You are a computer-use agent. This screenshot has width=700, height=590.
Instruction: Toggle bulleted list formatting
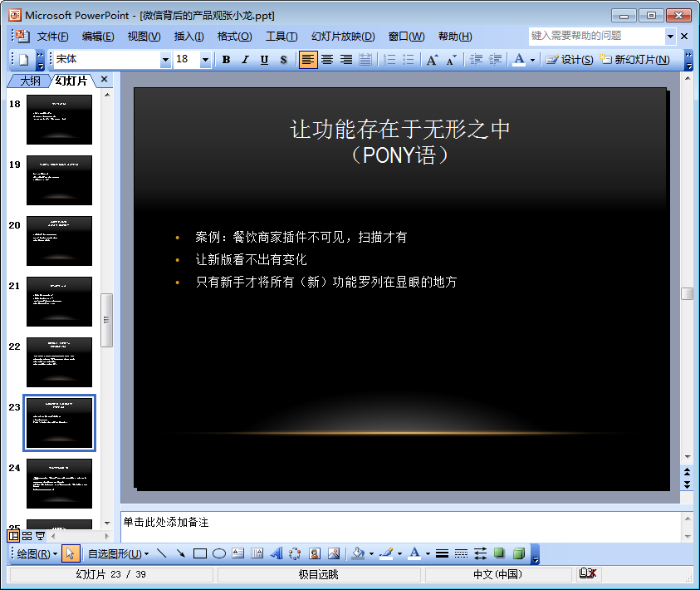point(408,59)
